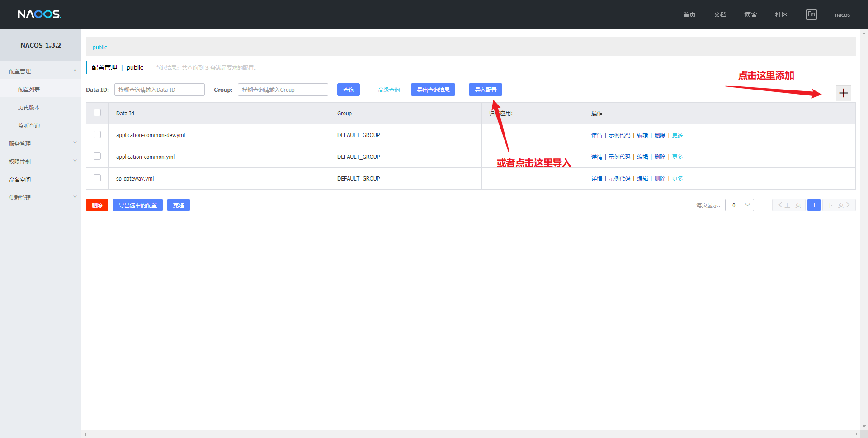Open 示例代码 for application-common.yml
The width and height of the screenshot is (868, 438).
tap(619, 157)
